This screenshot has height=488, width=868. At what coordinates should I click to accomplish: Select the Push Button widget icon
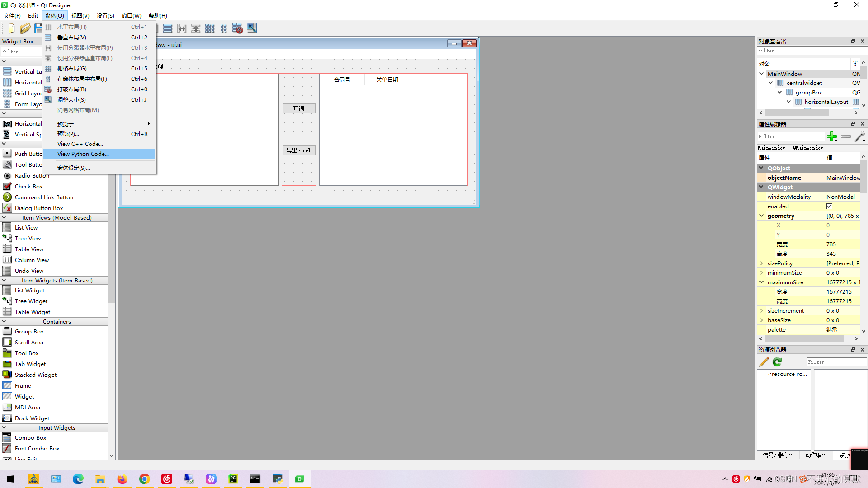(7, 154)
